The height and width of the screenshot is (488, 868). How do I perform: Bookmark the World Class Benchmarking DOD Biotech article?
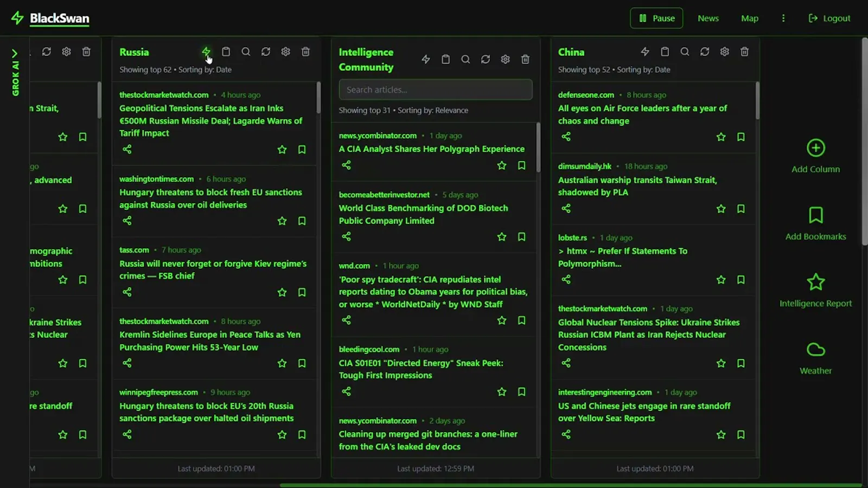pyautogui.click(x=521, y=237)
